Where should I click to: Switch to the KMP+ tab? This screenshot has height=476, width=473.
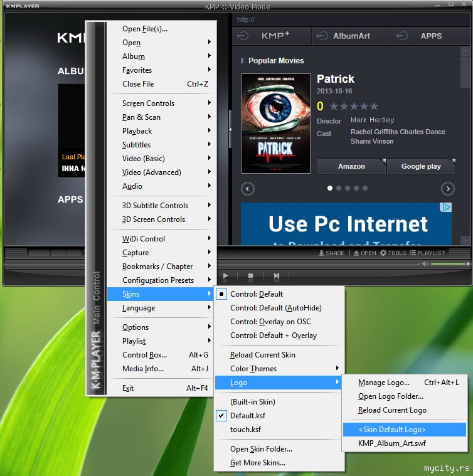point(272,36)
